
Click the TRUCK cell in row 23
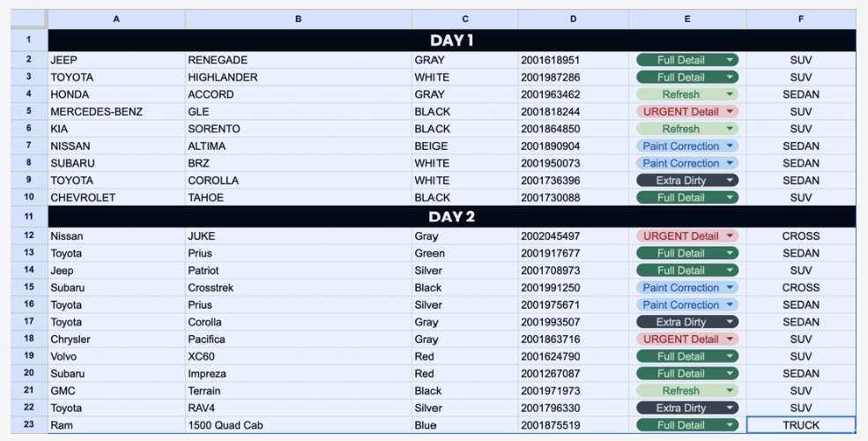tap(800, 425)
